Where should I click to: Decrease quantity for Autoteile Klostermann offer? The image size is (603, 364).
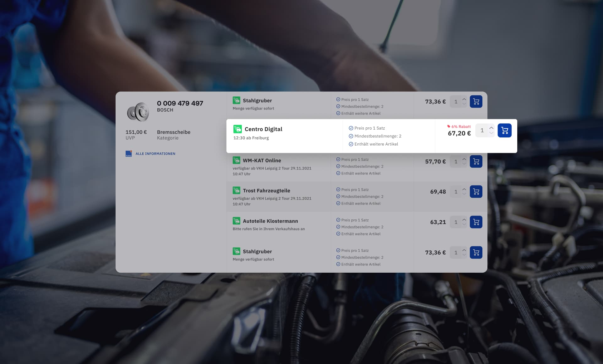[x=464, y=225]
